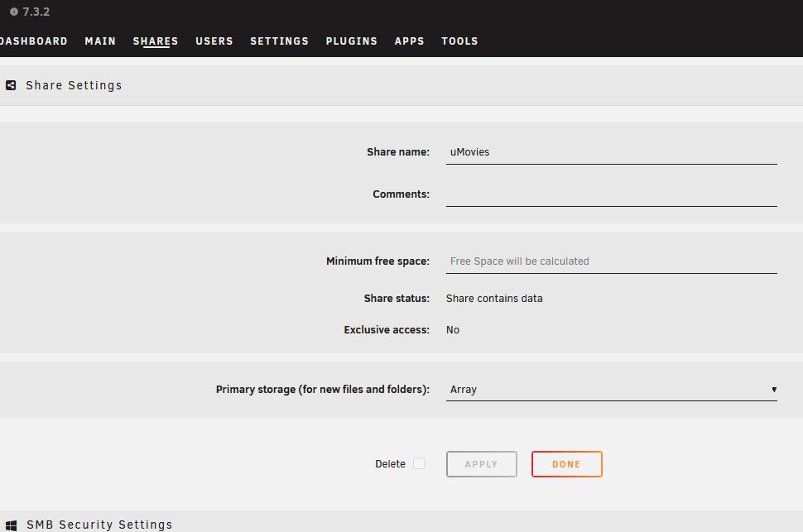
Task: Click the Windows icon beside SMB Security Settings
Action: pyautogui.click(x=12, y=525)
